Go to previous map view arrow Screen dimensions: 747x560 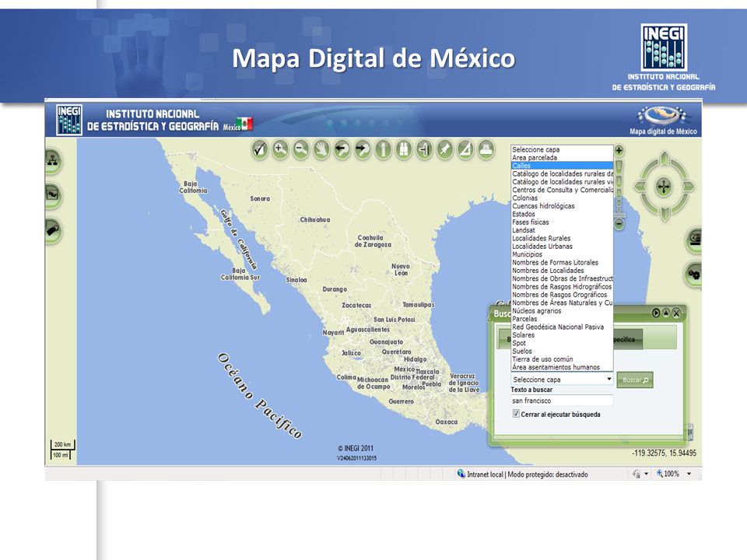click(342, 149)
